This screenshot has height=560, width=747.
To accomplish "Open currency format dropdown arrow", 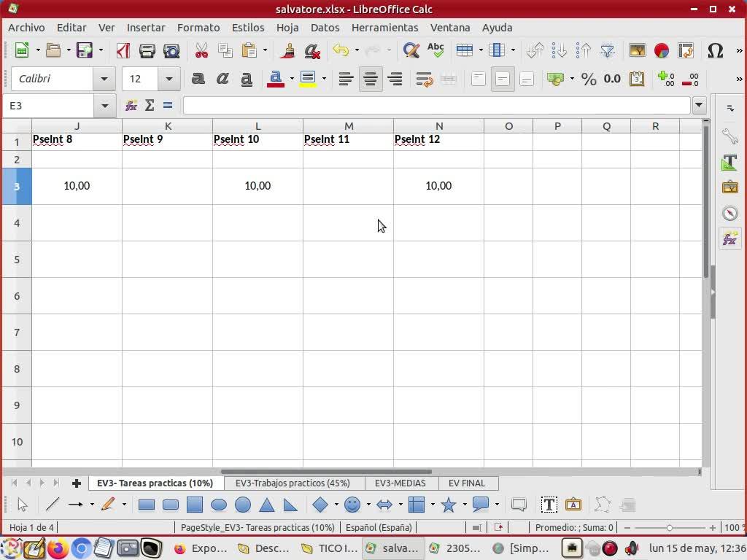I will 572,79.
